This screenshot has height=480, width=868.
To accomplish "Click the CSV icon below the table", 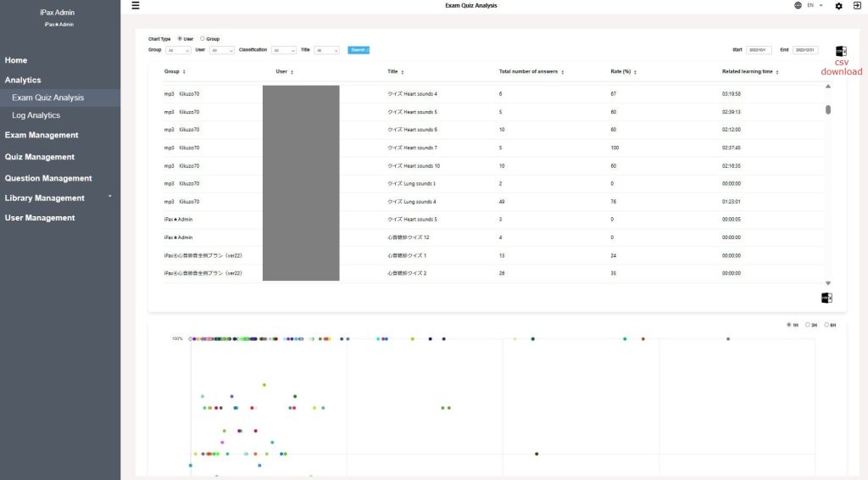I will (826, 298).
